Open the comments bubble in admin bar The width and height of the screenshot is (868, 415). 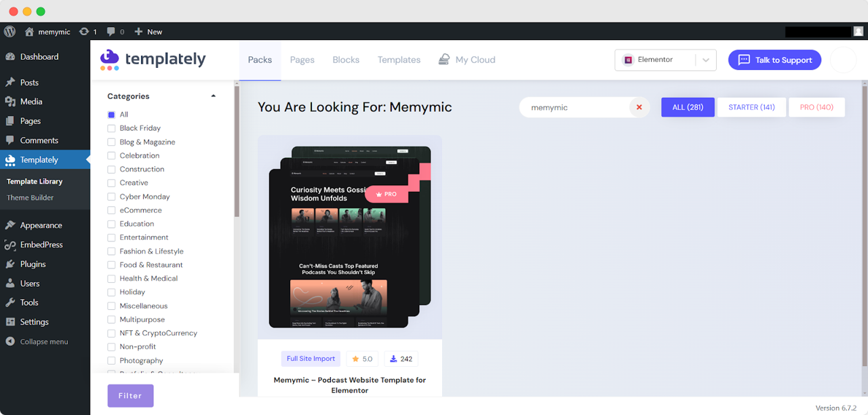tap(111, 31)
